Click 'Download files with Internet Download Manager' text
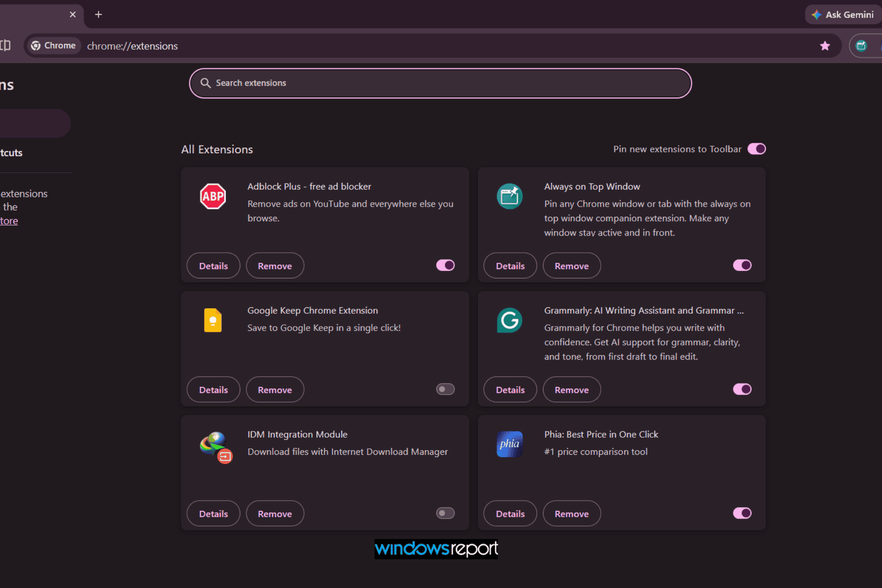Viewport: 882px width, 588px height. [347, 452]
